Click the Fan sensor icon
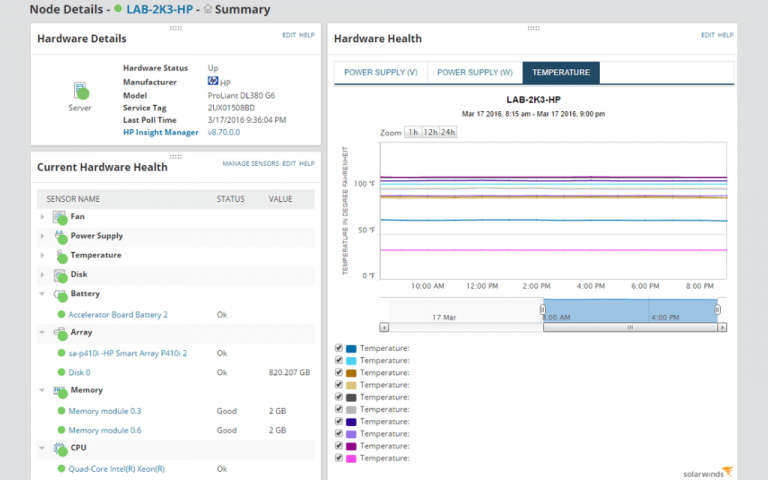The width and height of the screenshot is (768, 480). [59, 217]
